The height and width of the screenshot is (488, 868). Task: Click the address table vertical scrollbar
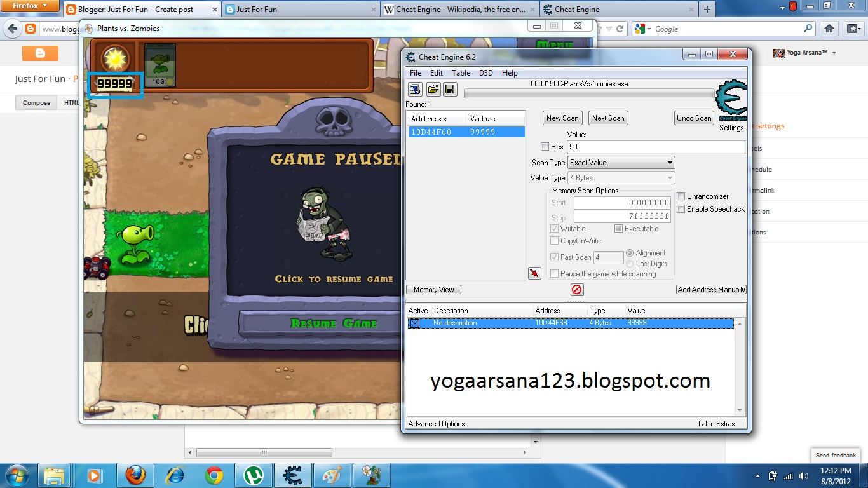[740, 367]
